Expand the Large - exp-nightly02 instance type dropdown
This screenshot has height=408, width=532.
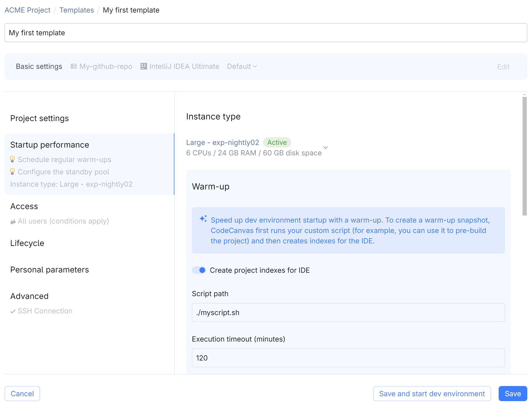tap(325, 147)
